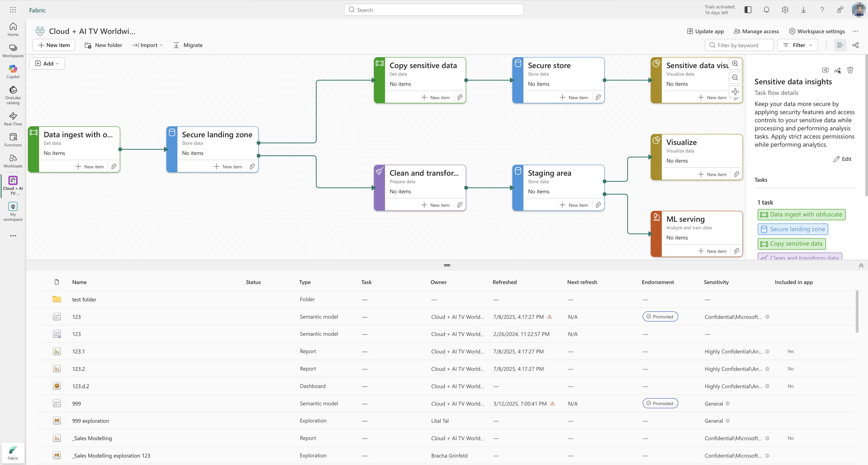Open the help question mark
The image size is (868, 465).
822,10
